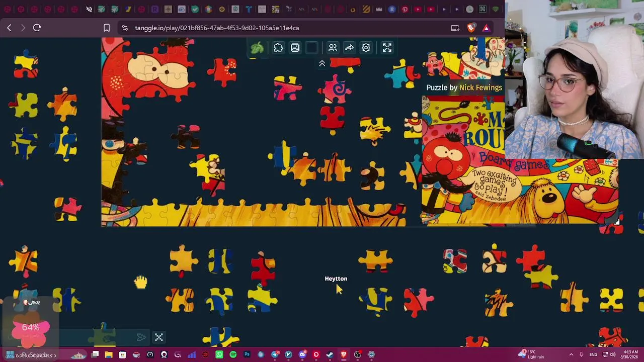Open the volume control in the tray
This screenshot has width=644, height=362.
613,354
